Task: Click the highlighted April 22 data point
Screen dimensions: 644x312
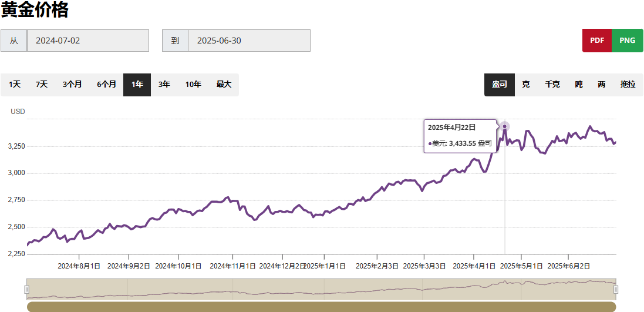Action: 505,126
